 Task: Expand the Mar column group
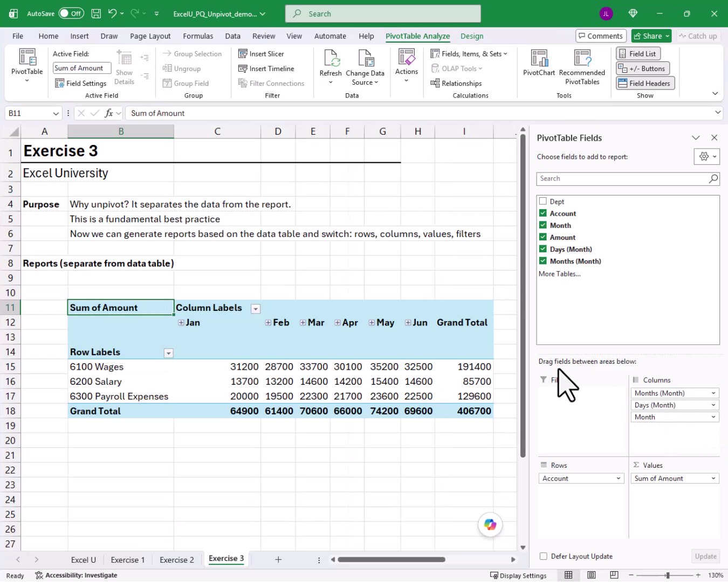(303, 322)
